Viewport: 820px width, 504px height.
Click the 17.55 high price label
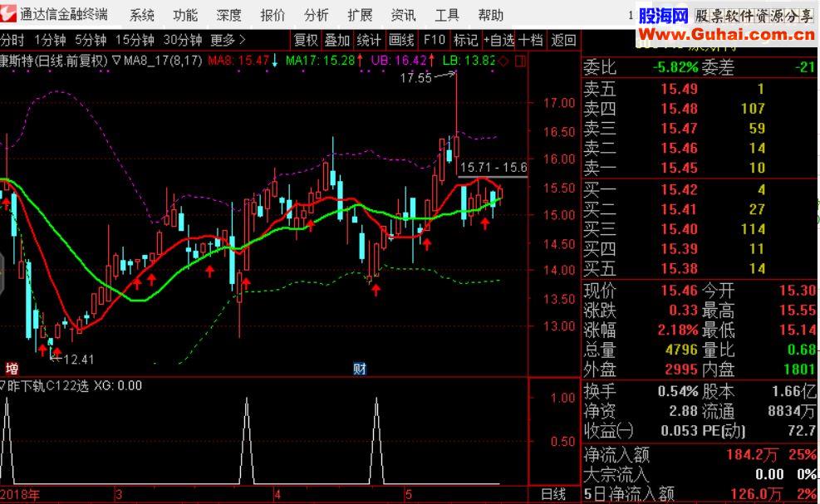coord(415,78)
